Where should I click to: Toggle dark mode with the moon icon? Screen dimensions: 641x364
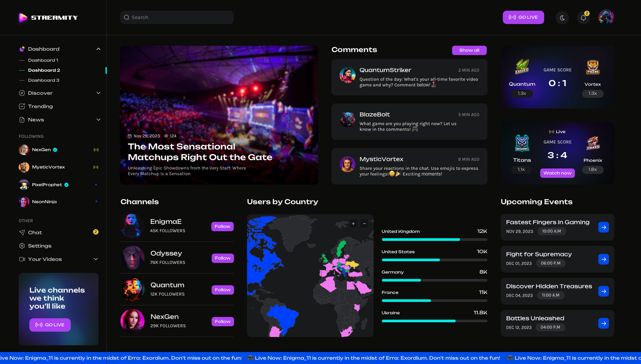click(x=562, y=17)
